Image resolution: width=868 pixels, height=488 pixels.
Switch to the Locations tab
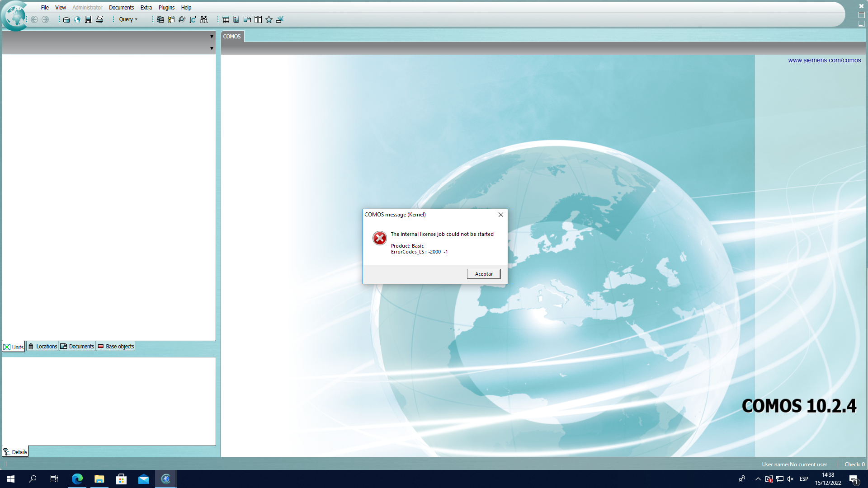[42, 347]
